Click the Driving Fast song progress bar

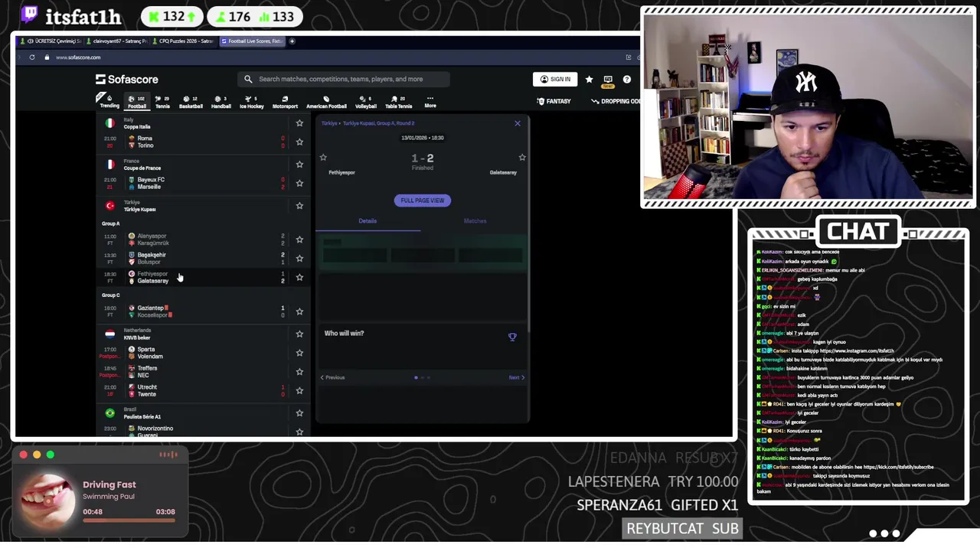pos(129,521)
